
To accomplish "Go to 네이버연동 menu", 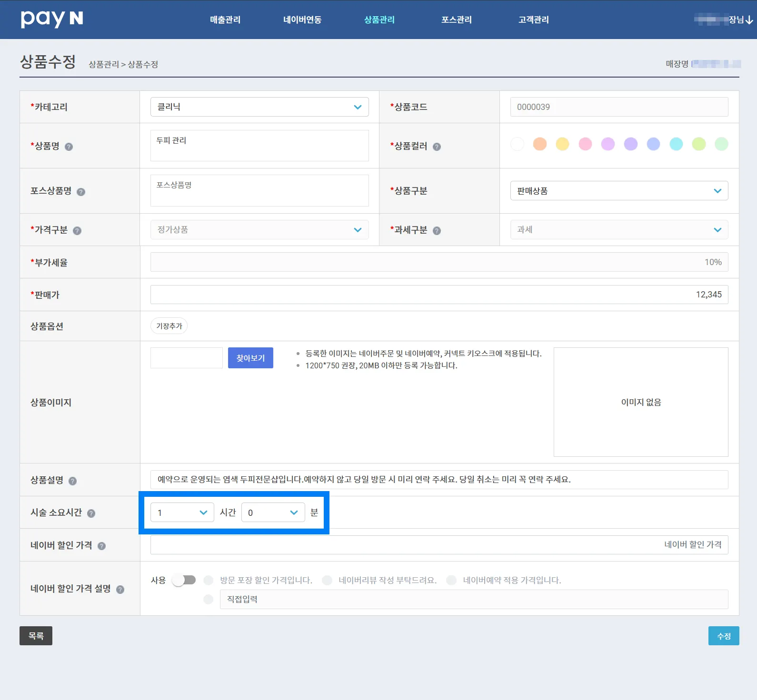I will (302, 20).
